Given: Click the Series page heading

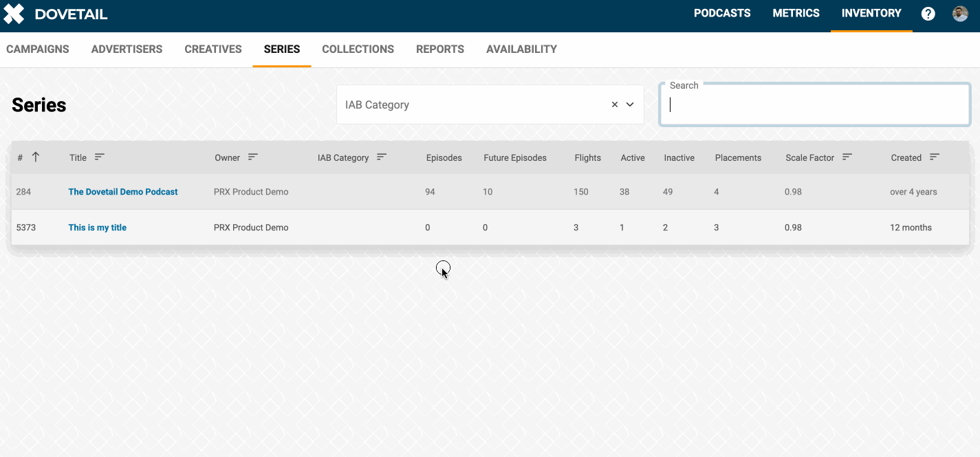Looking at the screenshot, I should [39, 105].
